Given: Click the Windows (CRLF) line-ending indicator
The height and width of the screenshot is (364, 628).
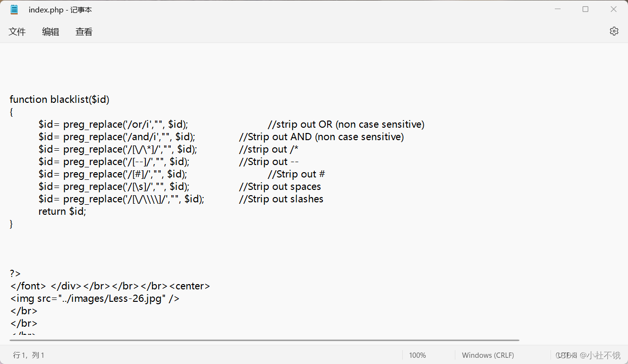Looking at the screenshot, I should click(x=487, y=355).
